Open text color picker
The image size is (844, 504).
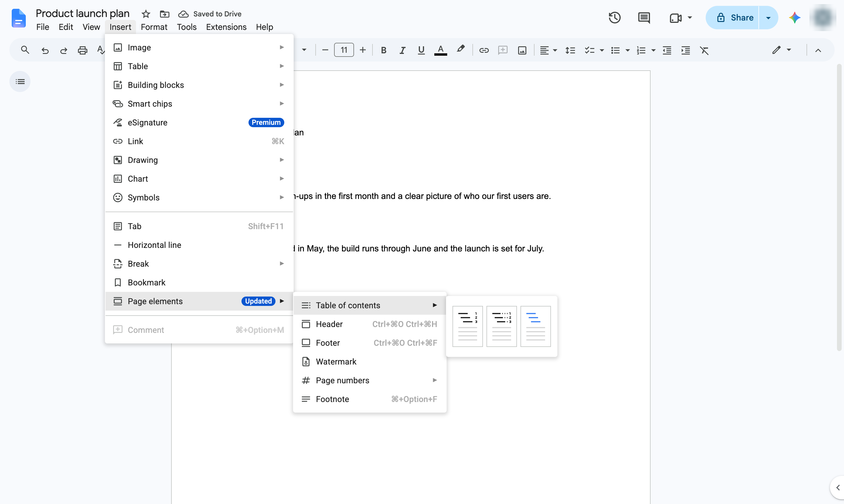coord(440,50)
